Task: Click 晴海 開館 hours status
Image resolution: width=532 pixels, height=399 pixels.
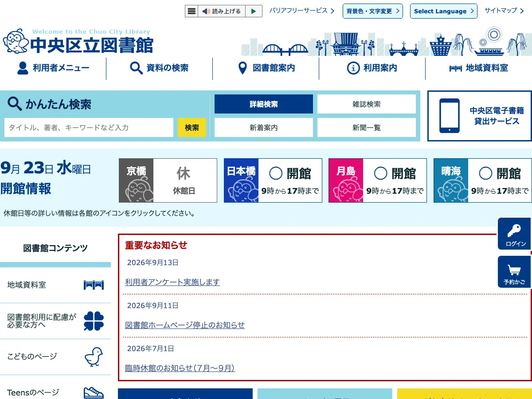Action: 500,180
